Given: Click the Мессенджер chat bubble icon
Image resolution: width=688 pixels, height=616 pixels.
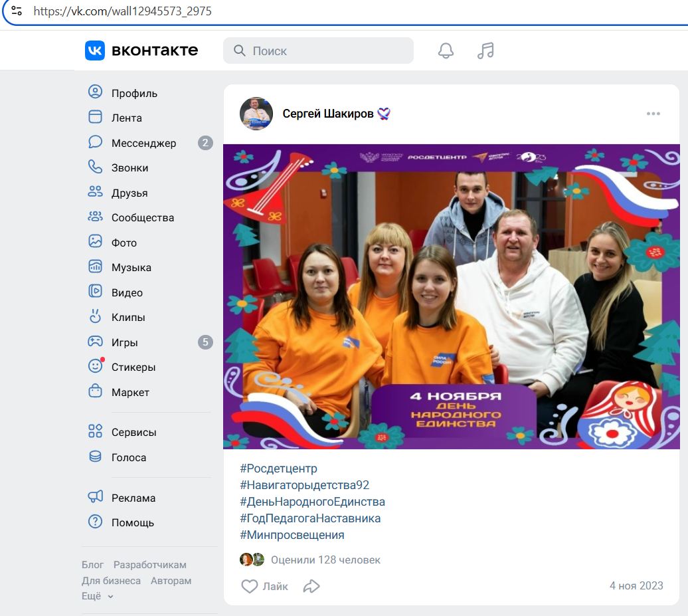Looking at the screenshot, I should click(x=95, y=142).
